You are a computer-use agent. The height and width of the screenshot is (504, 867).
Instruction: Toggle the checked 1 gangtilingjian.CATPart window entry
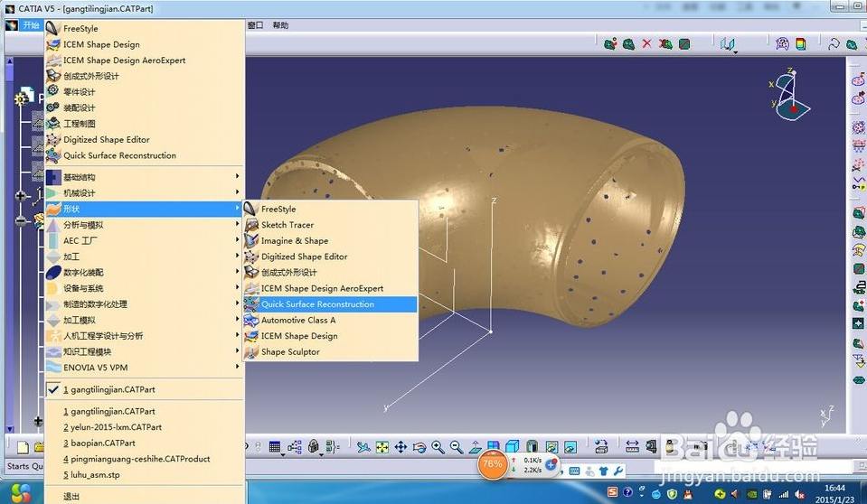point(108,390)
